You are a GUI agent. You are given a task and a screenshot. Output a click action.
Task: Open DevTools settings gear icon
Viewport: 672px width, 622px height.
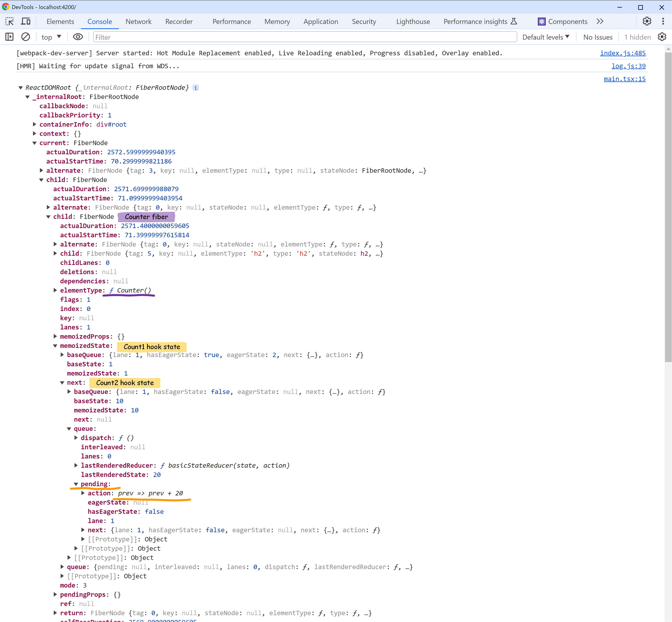(647, 22)
